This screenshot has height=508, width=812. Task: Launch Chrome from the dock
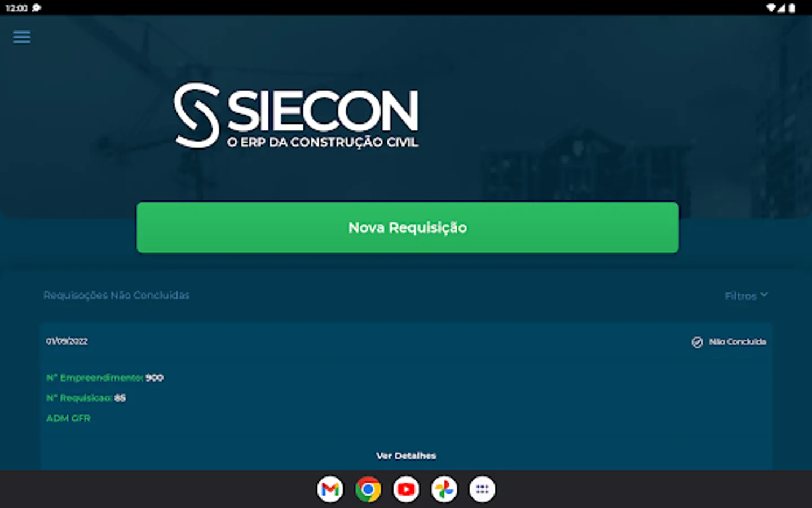(x=368, y=489)
